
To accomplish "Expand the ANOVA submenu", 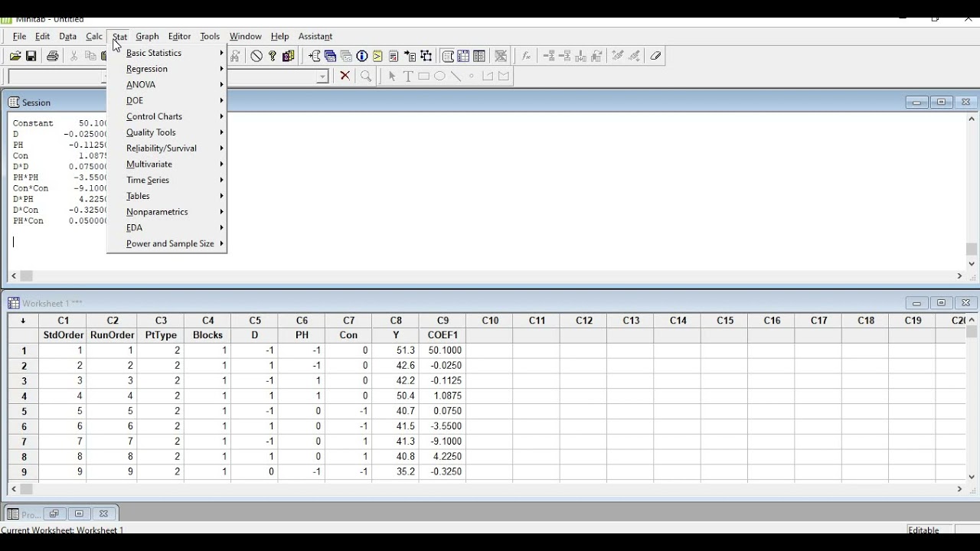I will [167, 85].
